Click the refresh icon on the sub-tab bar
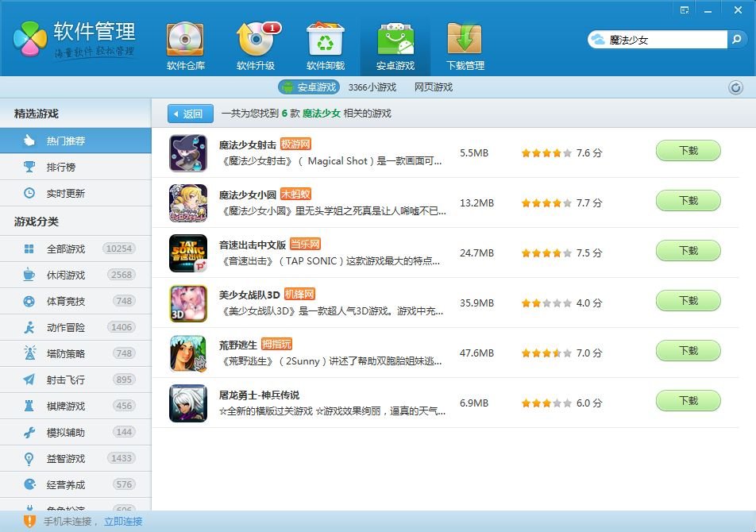 pyautogui.click(x=735, y=87)
